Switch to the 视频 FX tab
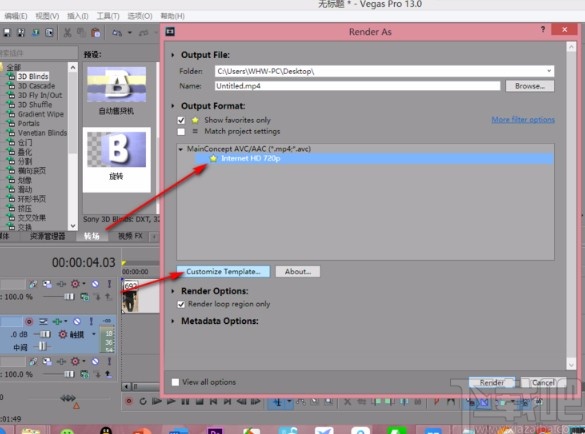This screenshot has width=585, height=434. point(130,236)
